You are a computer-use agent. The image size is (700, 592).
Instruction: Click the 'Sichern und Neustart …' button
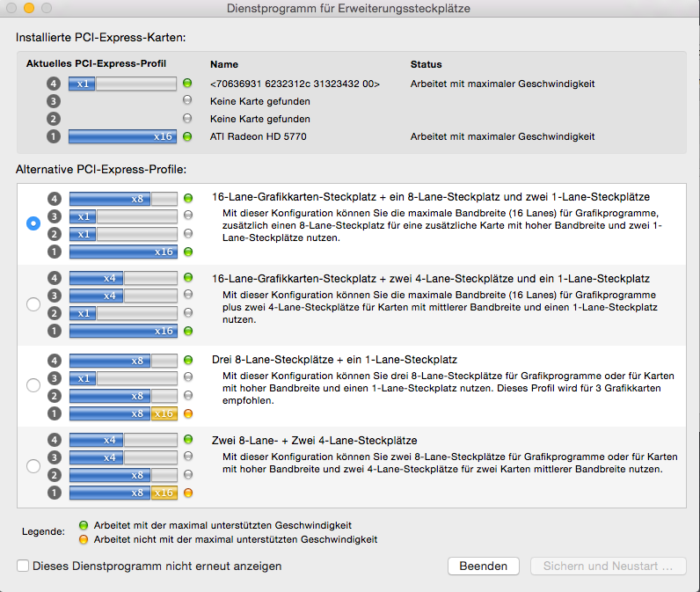[x=608, y=566]
